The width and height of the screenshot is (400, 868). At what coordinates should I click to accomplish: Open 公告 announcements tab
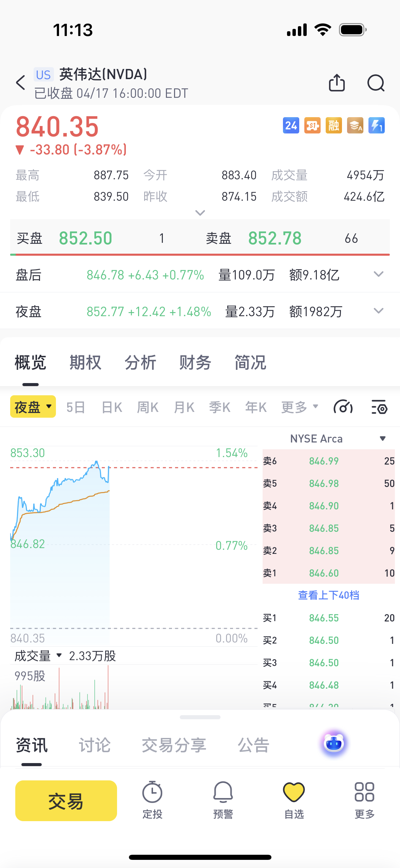pos(253,745)
